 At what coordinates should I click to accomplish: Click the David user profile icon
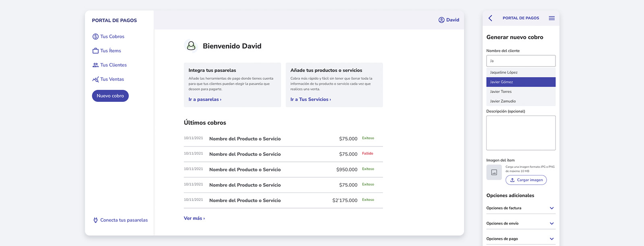click(442, 20)
